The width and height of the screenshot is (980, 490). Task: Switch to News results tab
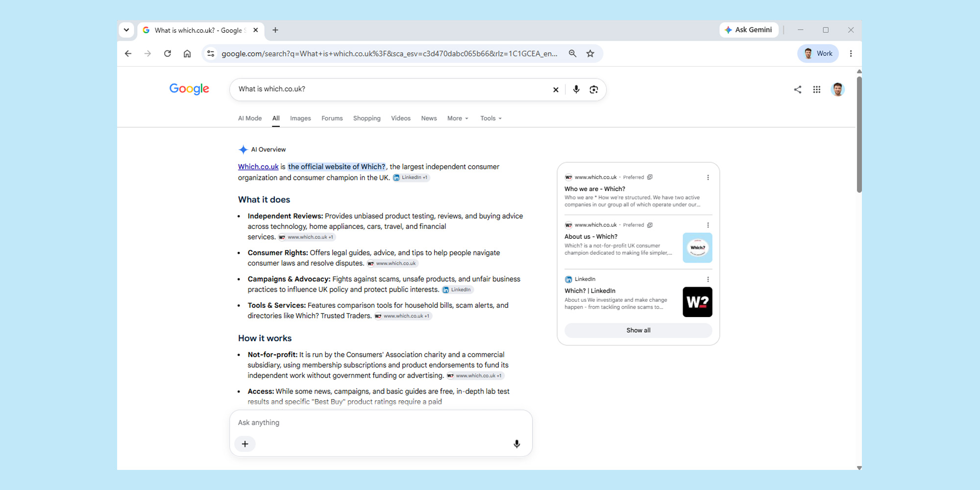(x=429, y=118)
